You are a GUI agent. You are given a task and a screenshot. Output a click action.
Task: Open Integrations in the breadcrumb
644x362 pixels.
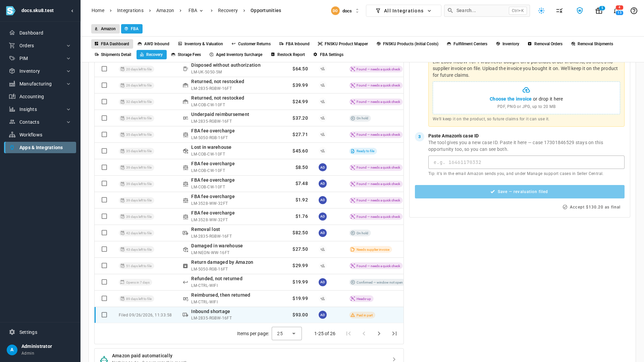coord(130,11)
